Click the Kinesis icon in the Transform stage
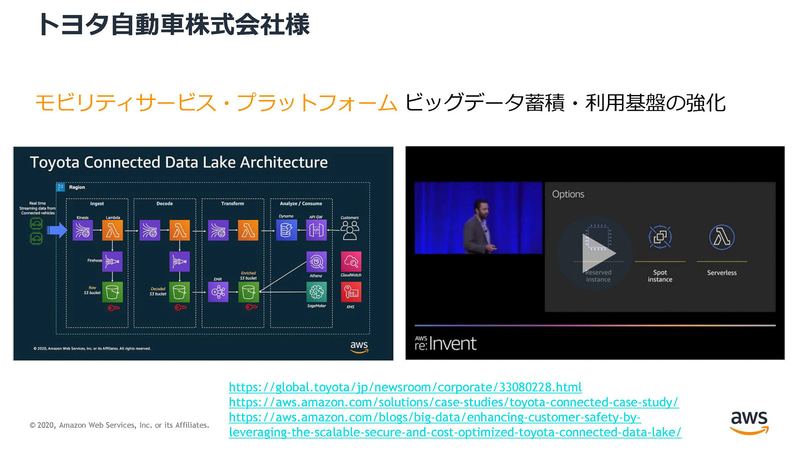The image size is (800, 450). 218,231
